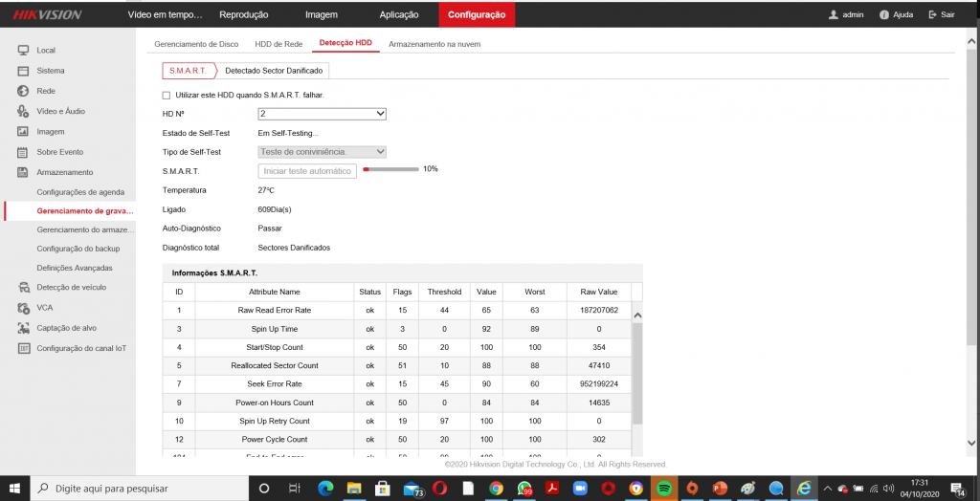Image resolution: width=980 pixels, height=501 pixels.
Task: Switch to Internet Explorer in taskbar
Action: (x=804, y=488)
